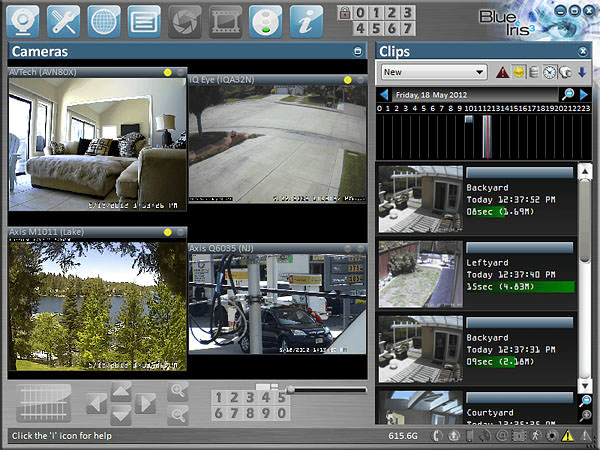Click the globe web server icon
The image size is (600, 450).
coord(105,20)
